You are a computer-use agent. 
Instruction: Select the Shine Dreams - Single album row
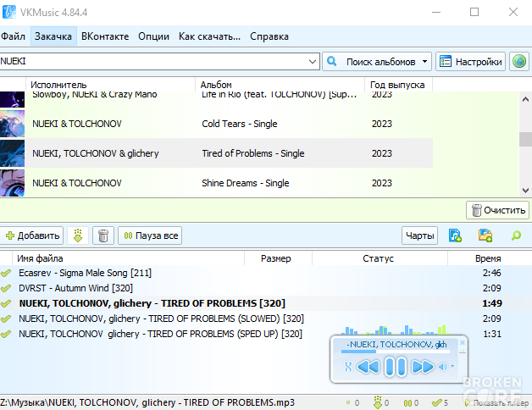(x=216, y=183)
